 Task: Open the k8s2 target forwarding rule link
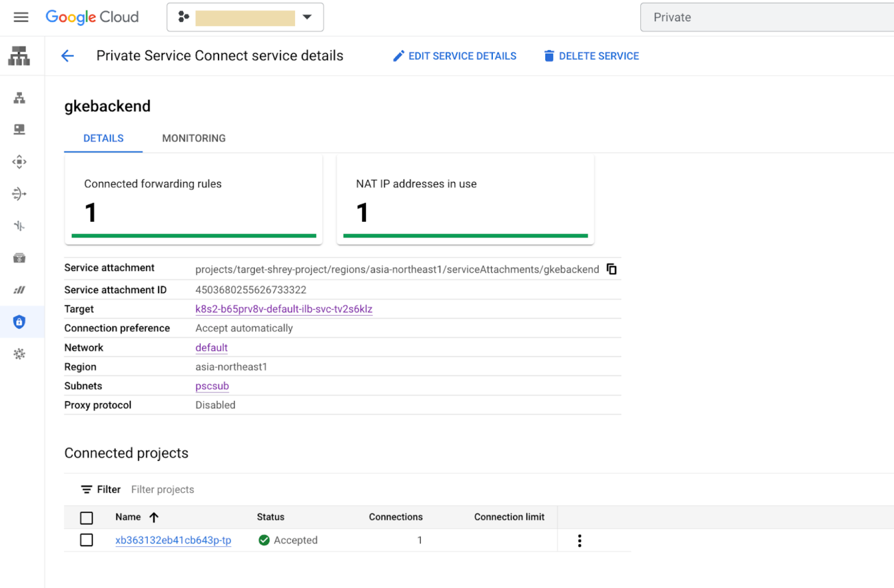tap(284, 309)
